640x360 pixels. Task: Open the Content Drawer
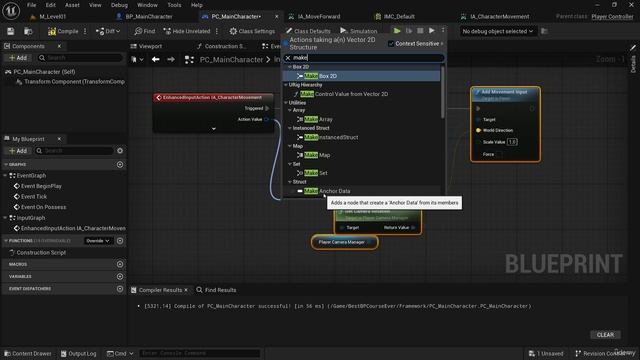pos(28,353)
